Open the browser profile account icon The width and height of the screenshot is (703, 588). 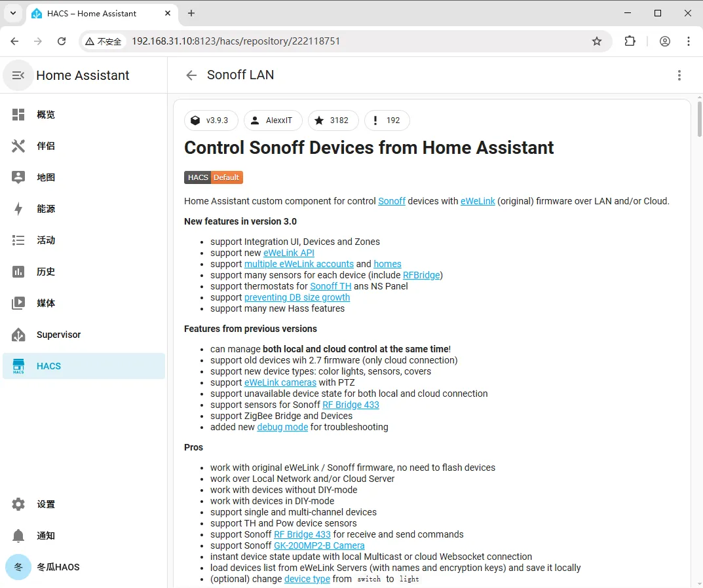665,41
